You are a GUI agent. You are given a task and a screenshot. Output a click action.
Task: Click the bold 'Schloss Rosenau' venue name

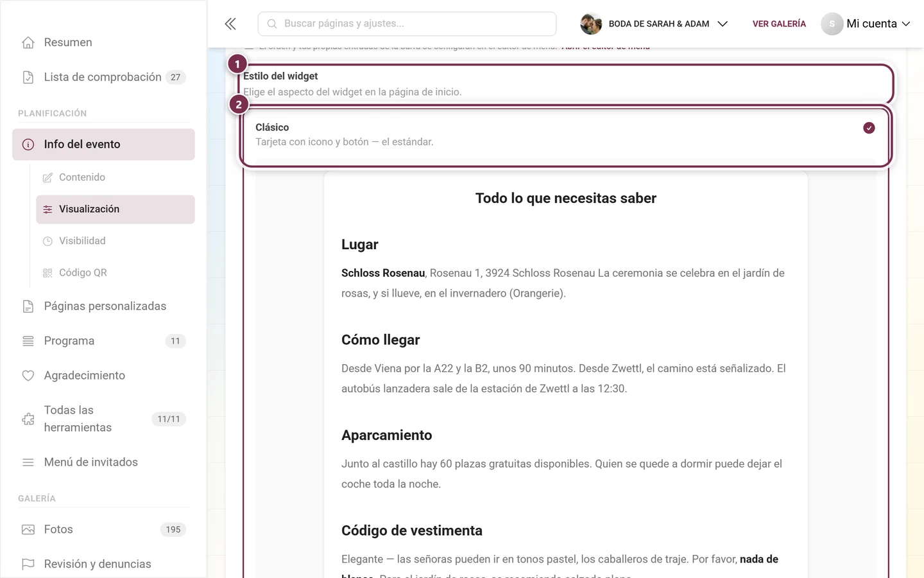(383, 273)
